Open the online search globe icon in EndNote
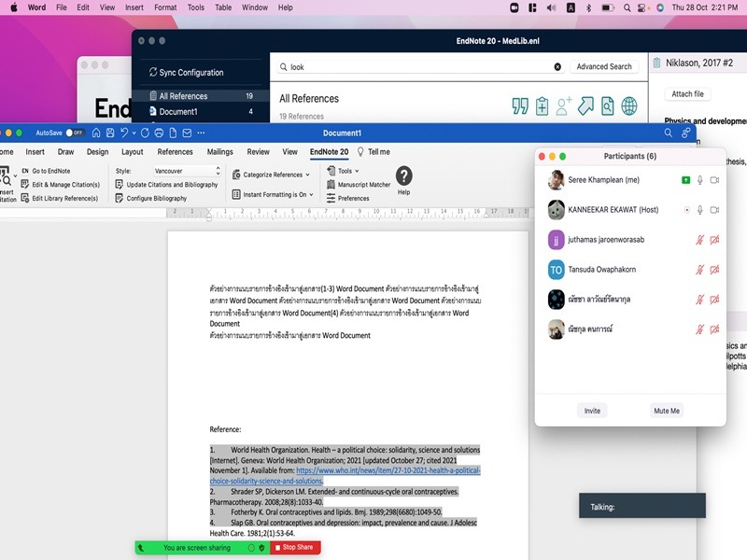 [x=630, y=106]
